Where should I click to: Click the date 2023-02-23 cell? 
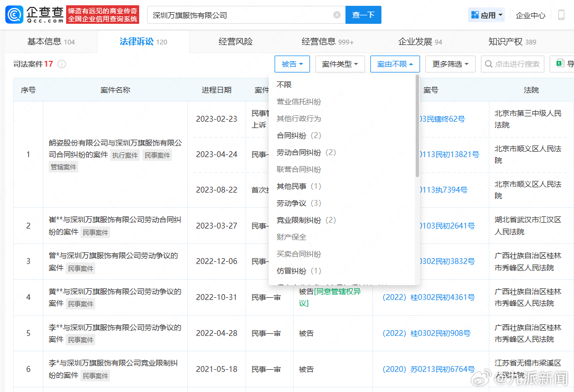(x=216, y=119)
